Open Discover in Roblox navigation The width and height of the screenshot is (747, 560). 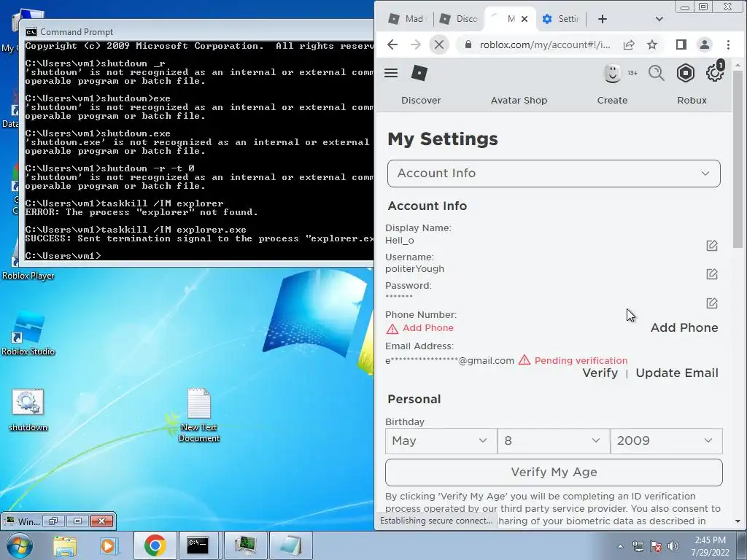(x=421, y=101)
